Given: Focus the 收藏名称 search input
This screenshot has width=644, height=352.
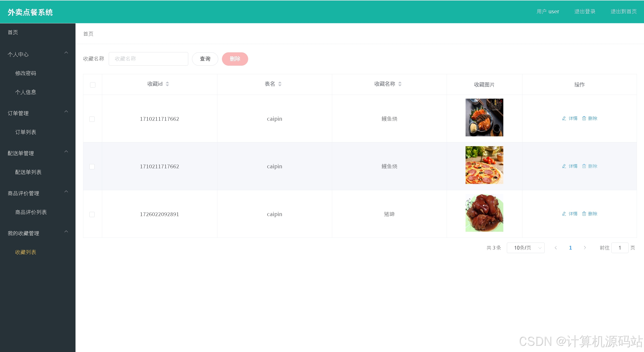Looking at the screenshot, I should click(x=148, y=59).
